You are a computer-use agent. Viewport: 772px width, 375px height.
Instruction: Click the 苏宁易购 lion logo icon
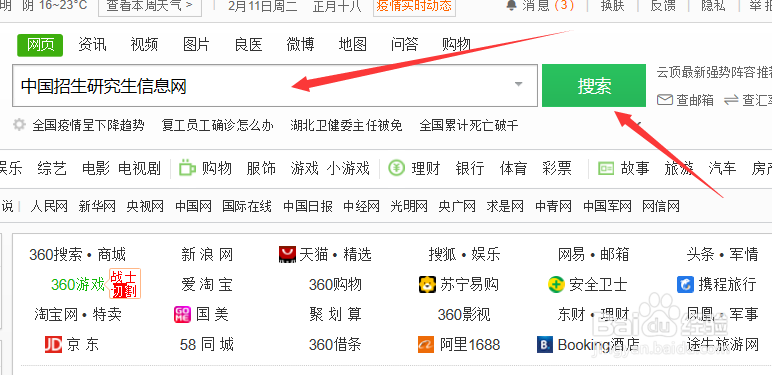click(x=427, y=284)
